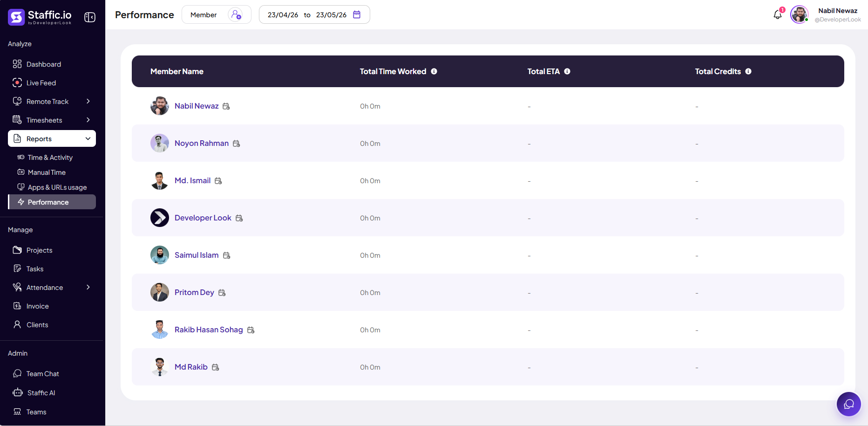This screenshot has height=426, width=868.
Task: Open Developer Look member link
Action: tap(203, 218)
